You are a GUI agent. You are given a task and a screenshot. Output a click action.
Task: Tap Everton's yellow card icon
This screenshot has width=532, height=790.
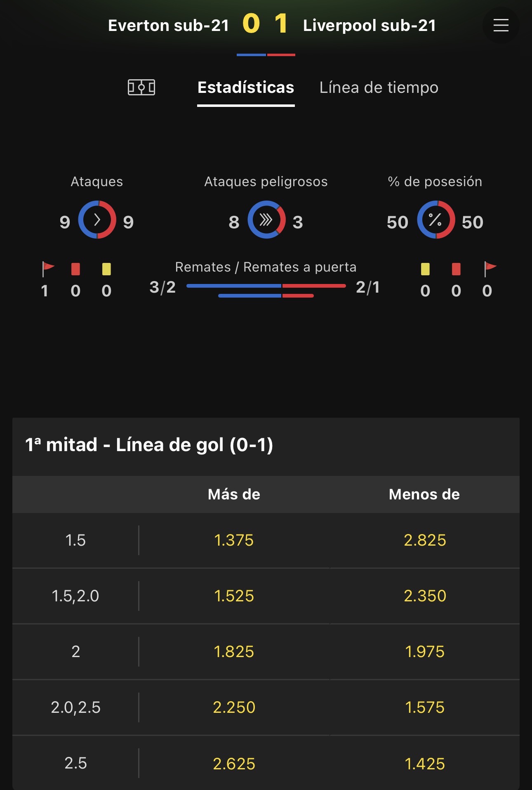point(106,269)
